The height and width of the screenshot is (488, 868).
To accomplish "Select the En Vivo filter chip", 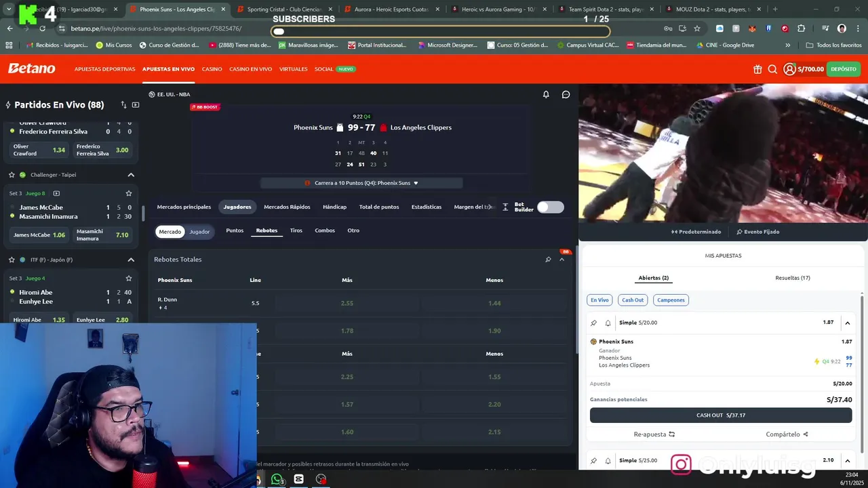I will click(x=599, y=300).
